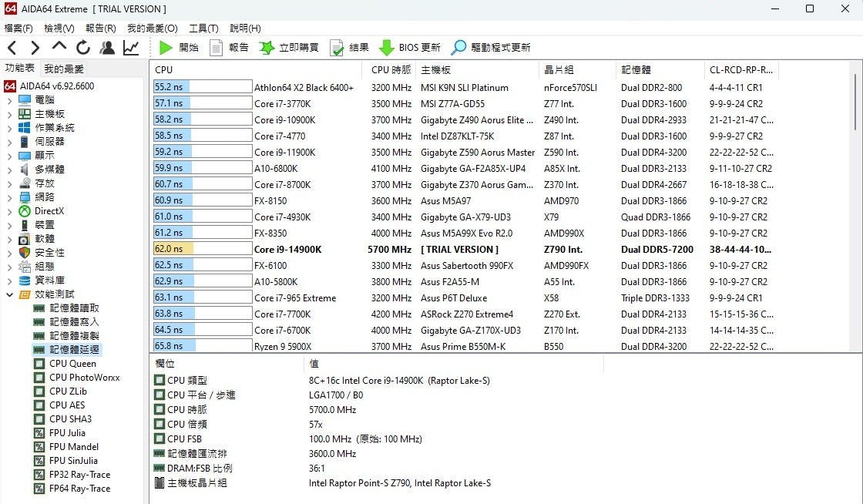863x504 pixels.
Task: Select FPU Julia benchmark in sidebar
Action: coord(67,433)
